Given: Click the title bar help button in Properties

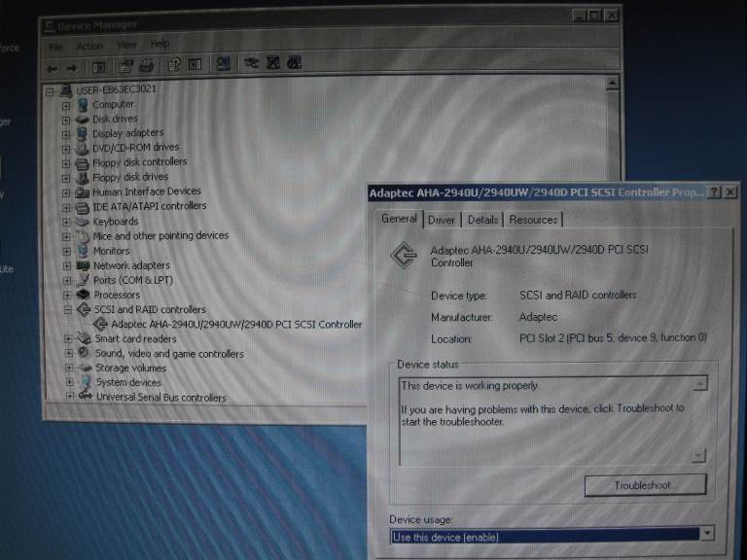Looking at the screenshot, I should pos(715,192).
